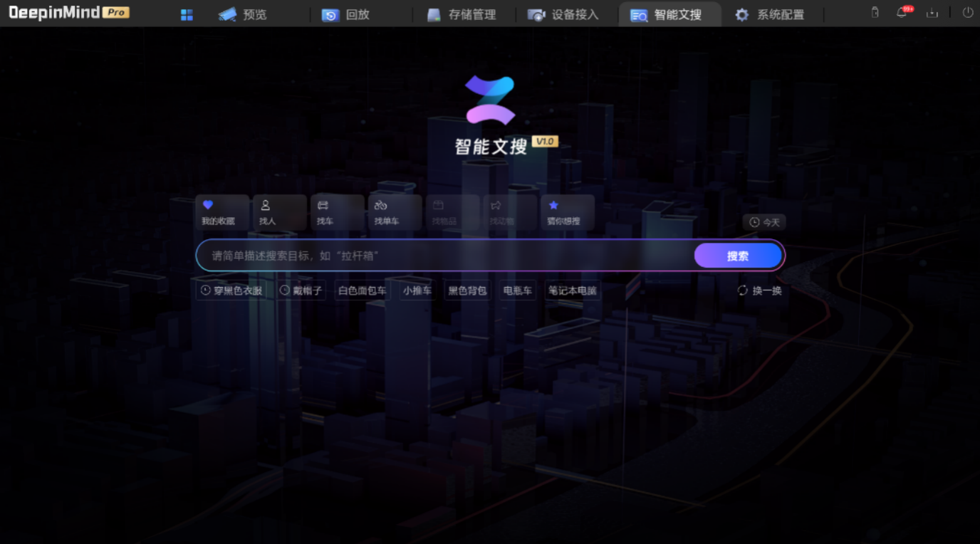This screenshot has height=544, width=980.
Task: Switch to the 预览 preview tab
Action: [x=243, y=14]
